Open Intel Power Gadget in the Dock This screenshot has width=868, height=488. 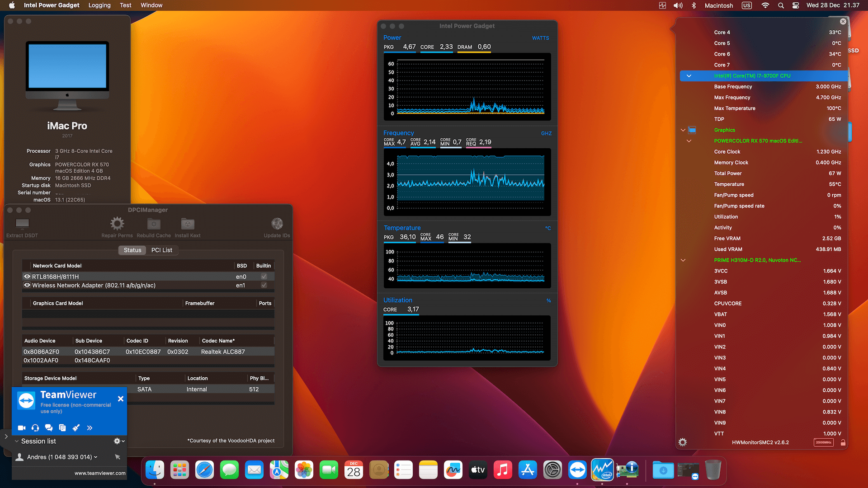click(602, 470)
